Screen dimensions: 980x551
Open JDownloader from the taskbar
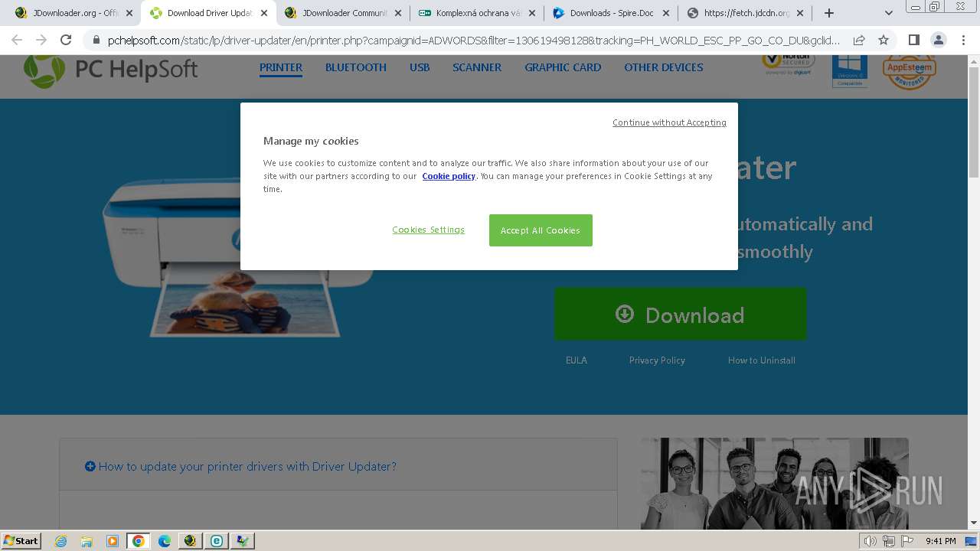click(191, 541)
